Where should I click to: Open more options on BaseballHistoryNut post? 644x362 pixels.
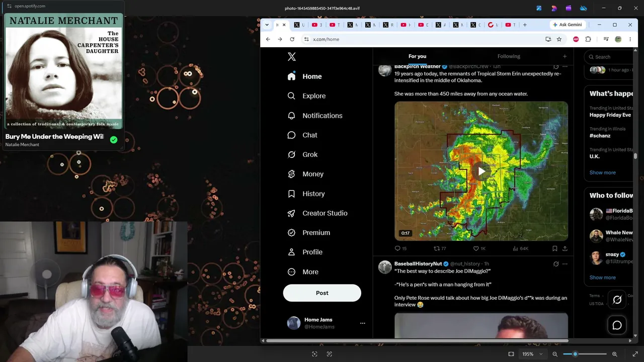(x=565, y=263)
